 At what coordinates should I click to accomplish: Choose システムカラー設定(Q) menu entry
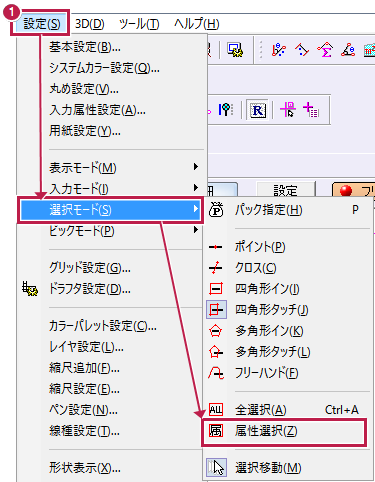(104, 68)
